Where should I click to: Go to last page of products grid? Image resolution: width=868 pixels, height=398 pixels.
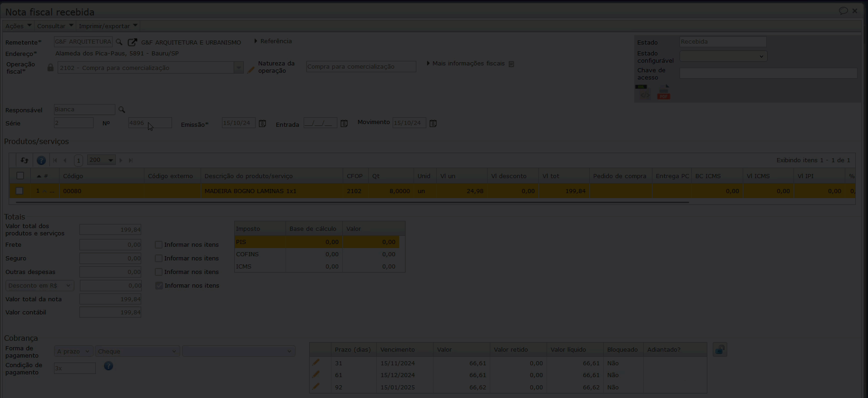point(131,160)
